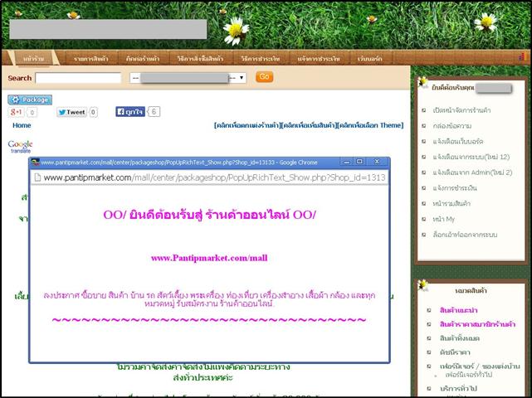Click the Facebook like count 6

[154, 112]
